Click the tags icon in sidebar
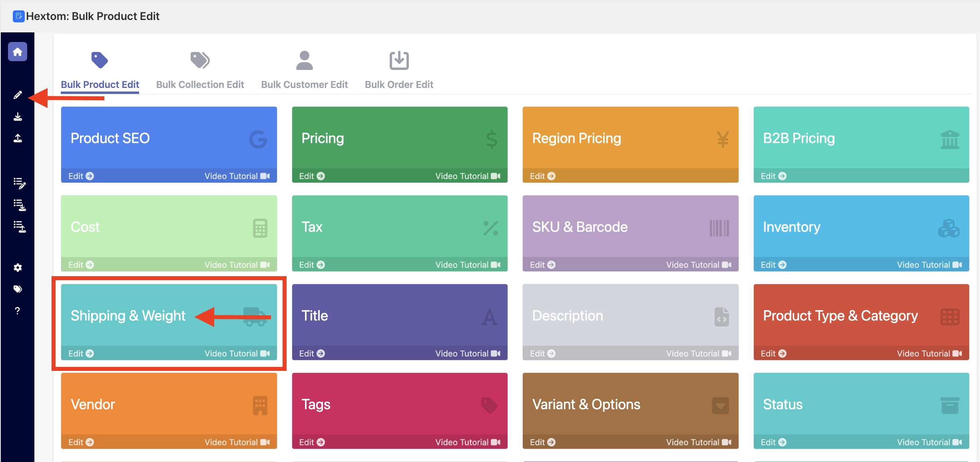 [18, 289]
